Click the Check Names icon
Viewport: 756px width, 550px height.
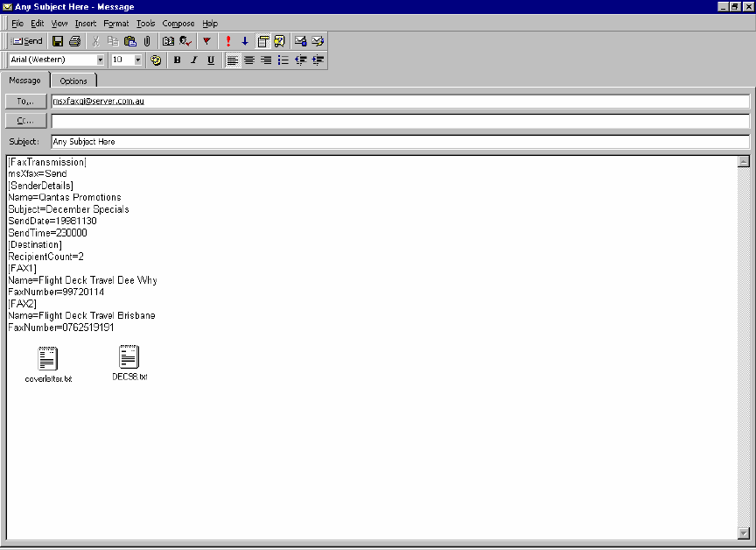pos(185,41)
